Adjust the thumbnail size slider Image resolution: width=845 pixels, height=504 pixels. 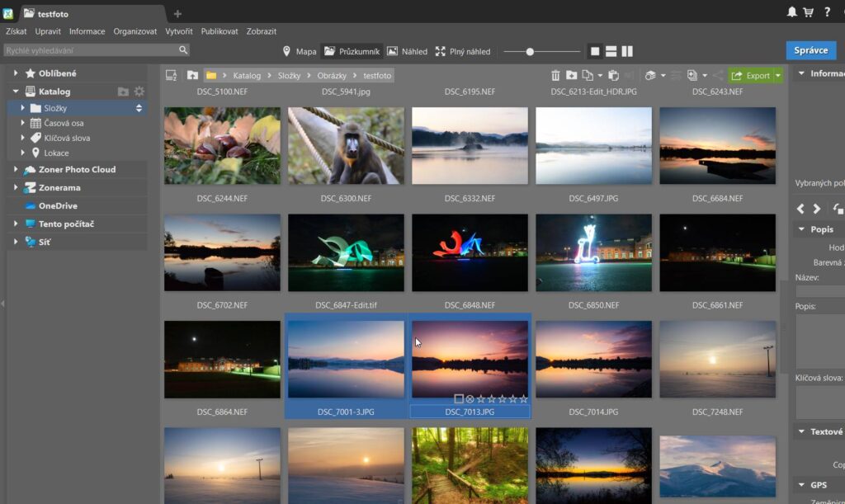pos(530,52)
